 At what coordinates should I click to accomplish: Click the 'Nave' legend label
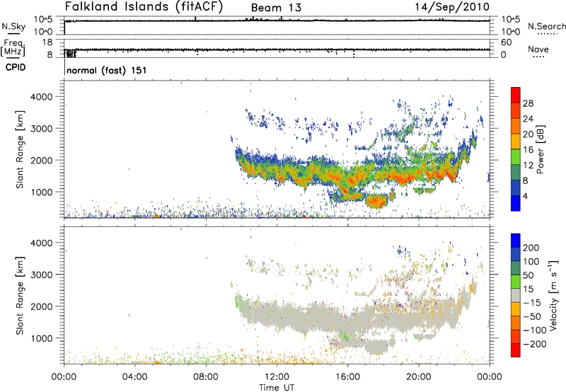tap(538, 49)
